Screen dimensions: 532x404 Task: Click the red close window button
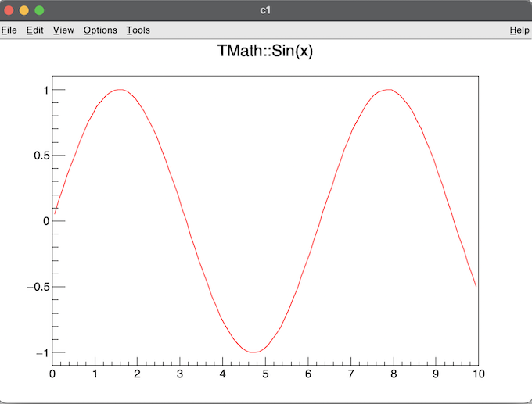pyautogui.click(x=9, y=10)
